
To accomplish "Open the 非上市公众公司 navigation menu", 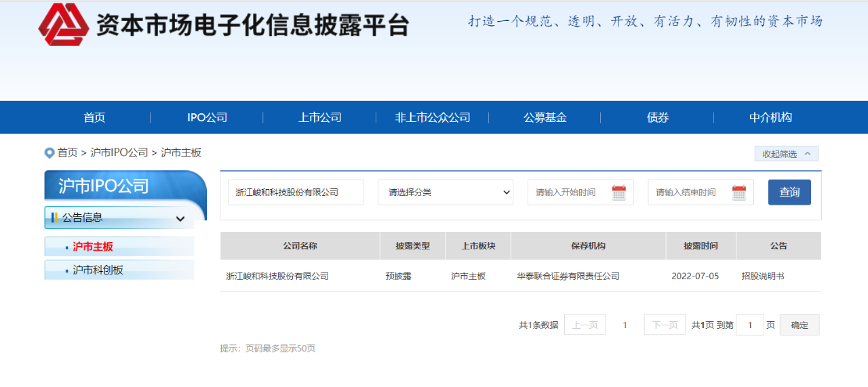I will (x=433, y=117).
